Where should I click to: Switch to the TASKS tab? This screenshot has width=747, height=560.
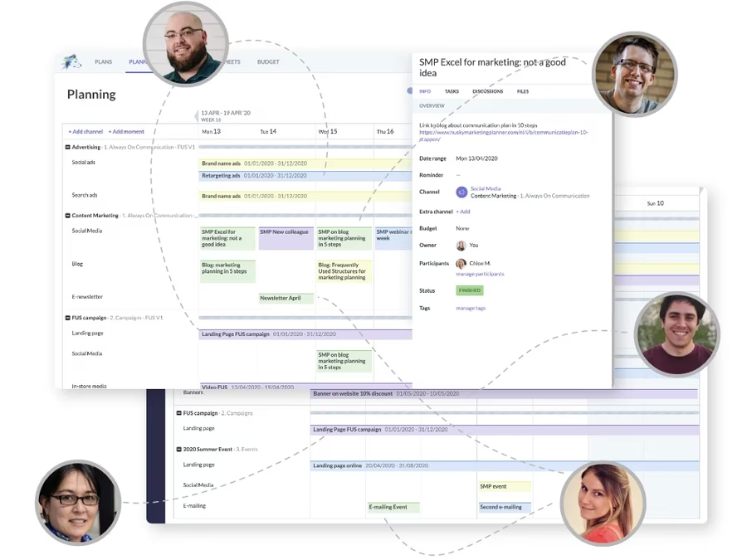point(452,91)
